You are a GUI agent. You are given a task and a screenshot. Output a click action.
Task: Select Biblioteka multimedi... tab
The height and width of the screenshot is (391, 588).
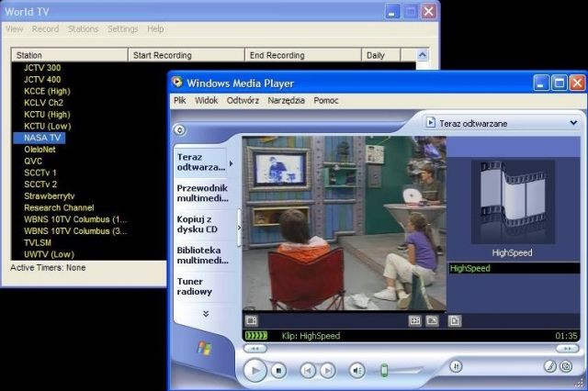point(202,255)
